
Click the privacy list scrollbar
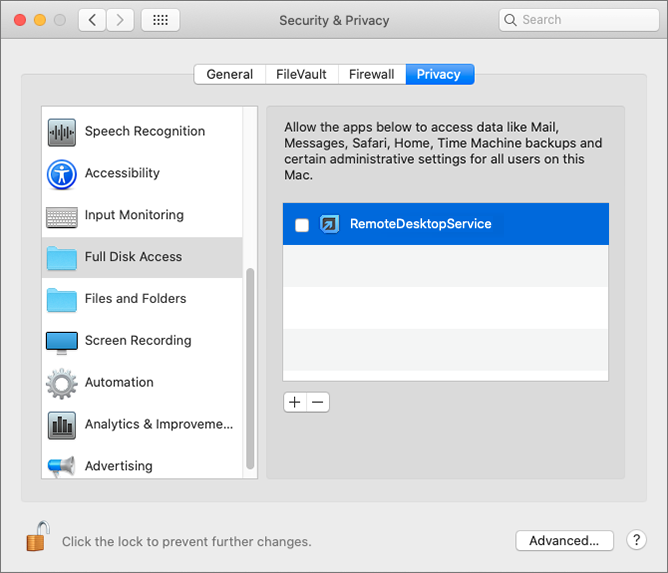point(251,368)
